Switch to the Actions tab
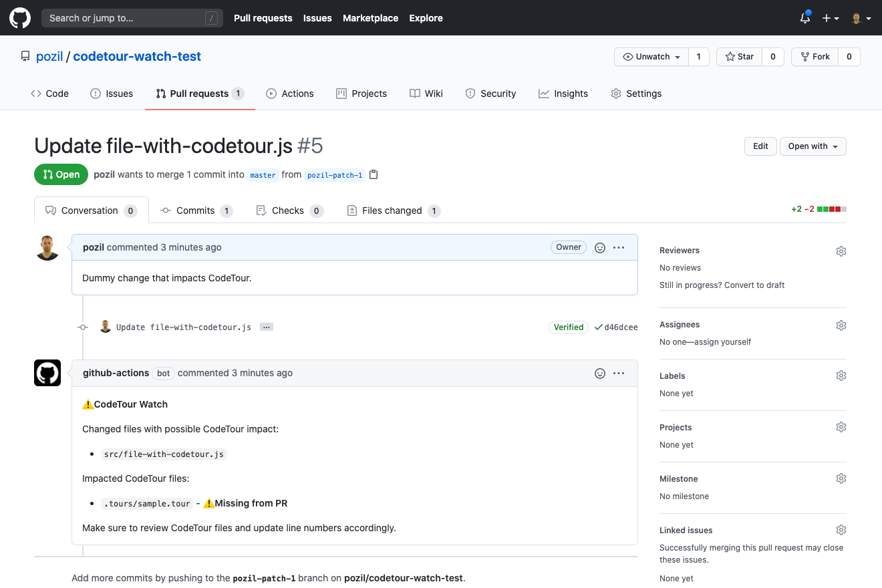882x588 pixels. 290,94
